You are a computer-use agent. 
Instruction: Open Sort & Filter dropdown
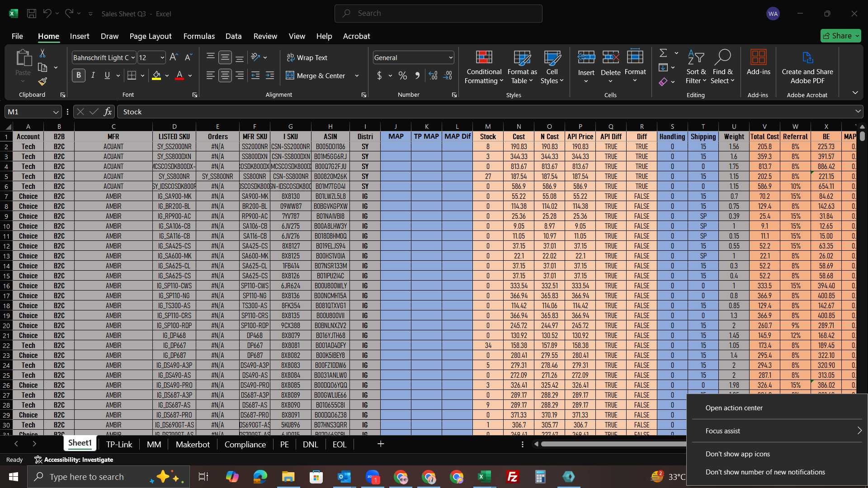[x=696, y=67]
